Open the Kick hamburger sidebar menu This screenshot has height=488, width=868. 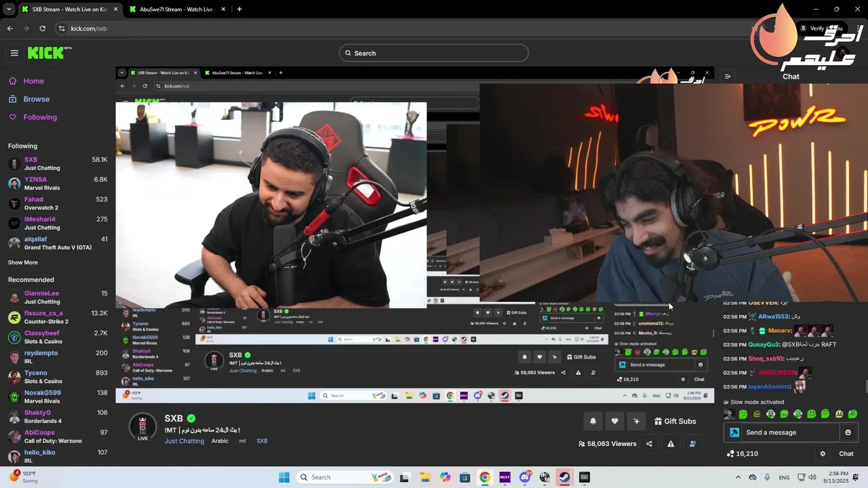(14, 53)
